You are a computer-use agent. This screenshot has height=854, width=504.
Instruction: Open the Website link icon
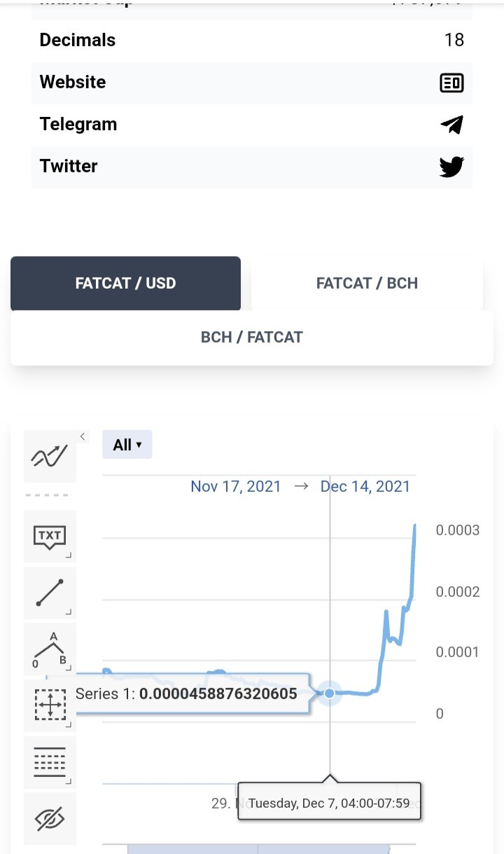[x=451, y=83]
